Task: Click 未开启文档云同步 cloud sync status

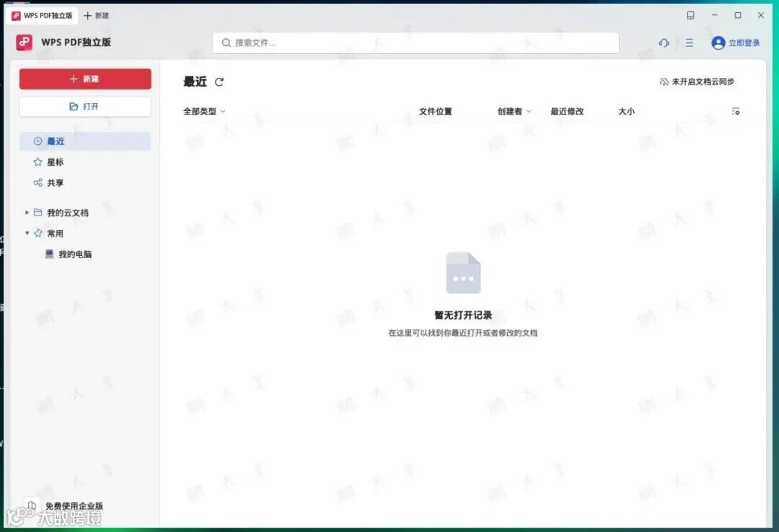Action: [x=697, y=81]
